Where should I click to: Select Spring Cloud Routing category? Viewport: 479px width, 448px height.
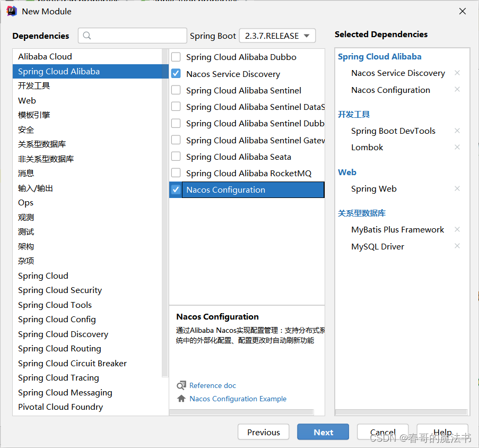coord(88,348)
